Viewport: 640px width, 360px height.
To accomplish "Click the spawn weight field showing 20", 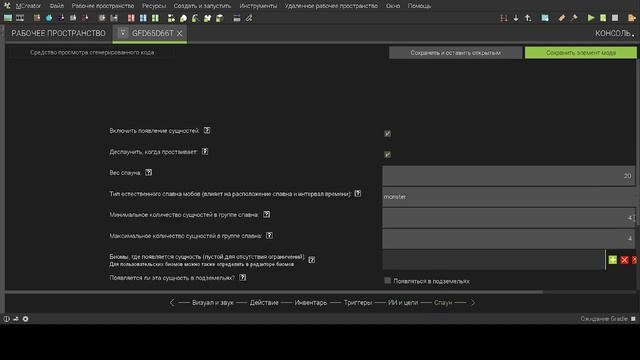I will point(509,176).
